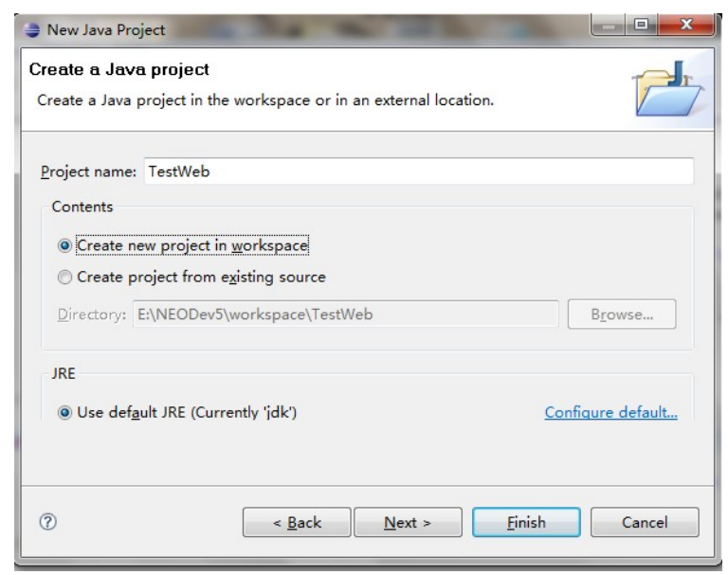This screenshot has width=728, height=575.
Task: Click the Directory path field
Action: [x=346, y=314]
